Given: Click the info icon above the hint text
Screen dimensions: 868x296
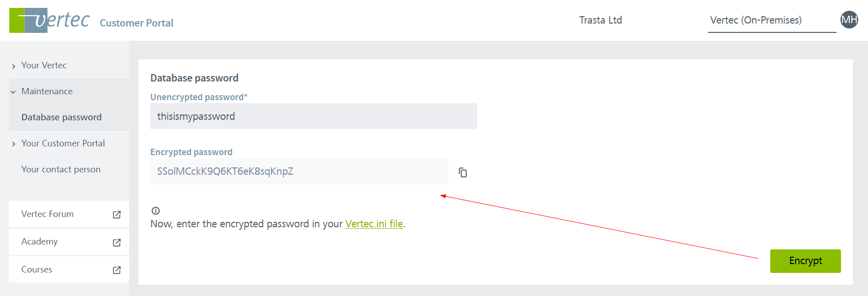Looking at the screenshot, I should point(156,211).
